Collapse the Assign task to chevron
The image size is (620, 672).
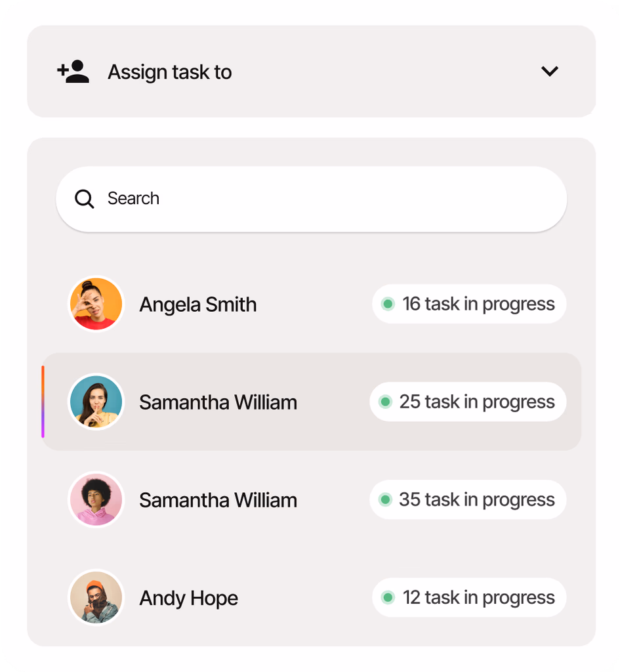pos(549,71)
